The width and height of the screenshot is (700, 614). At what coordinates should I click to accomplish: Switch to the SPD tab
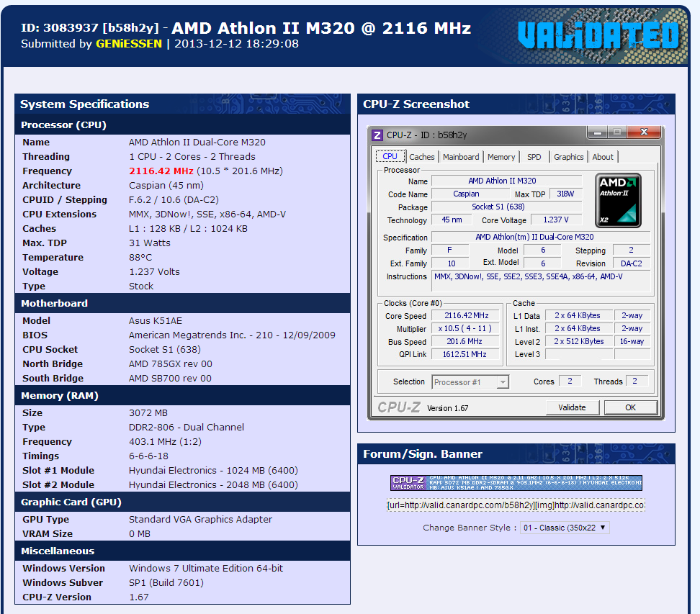534,157
